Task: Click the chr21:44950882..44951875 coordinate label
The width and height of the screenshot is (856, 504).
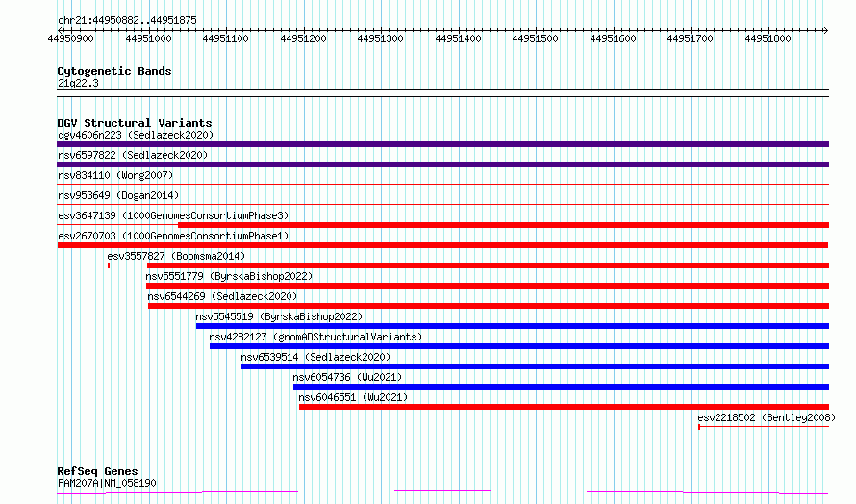Action: tap(127, 20)
